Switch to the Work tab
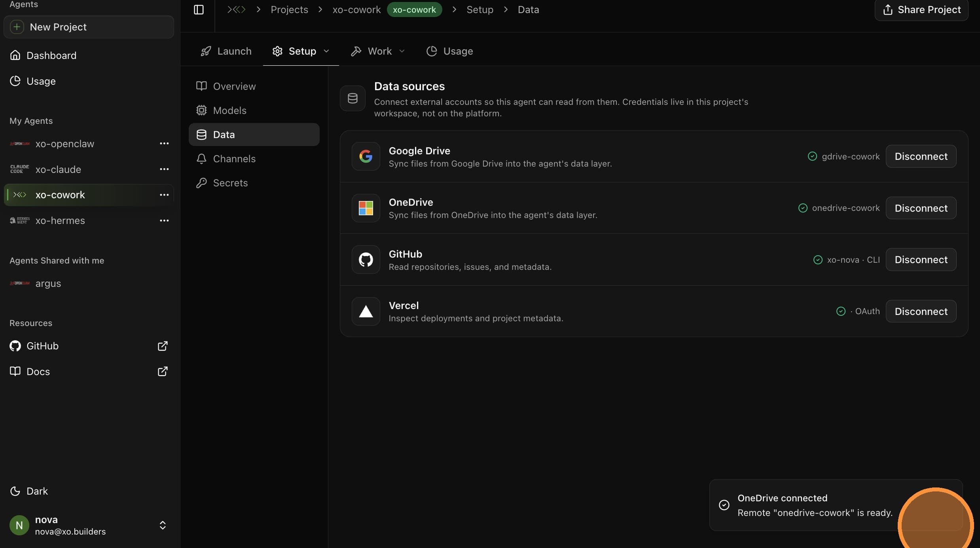This screenshot has height=548, width=980. tap(378, 51)
